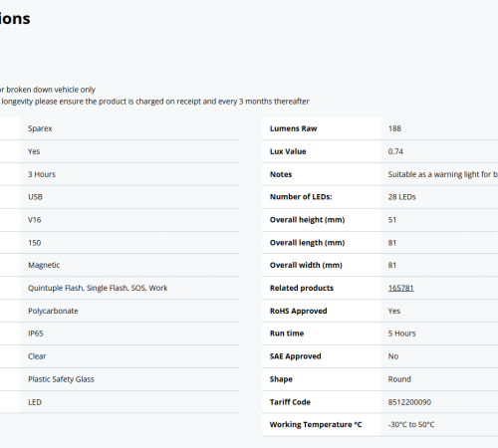This screenshot has height=448, width=498.
Task: Click the charging reminder paragraph text
Action: coord(154,102)
